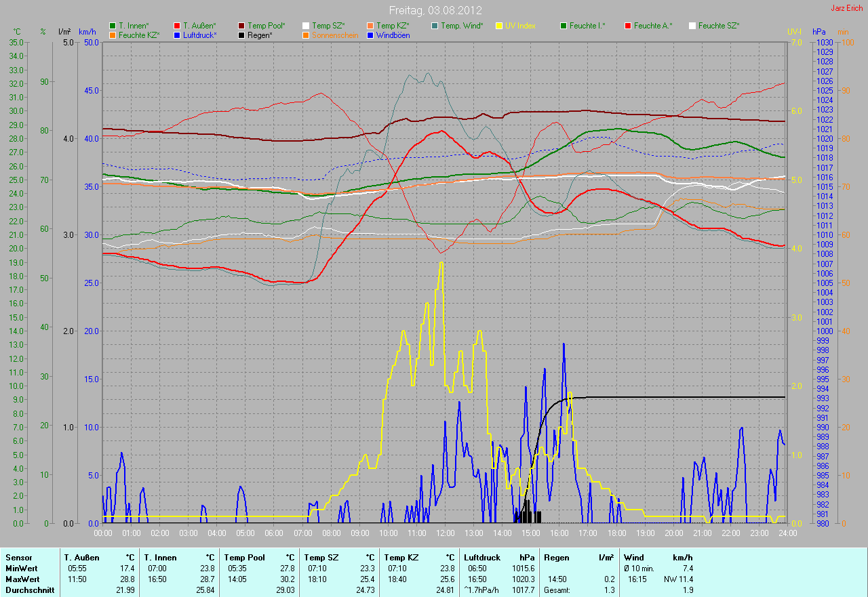The height and width of the screenshot is (597, 868).
Task: Click the Luftdruck minimum '1015.6'
Action: 522,569
